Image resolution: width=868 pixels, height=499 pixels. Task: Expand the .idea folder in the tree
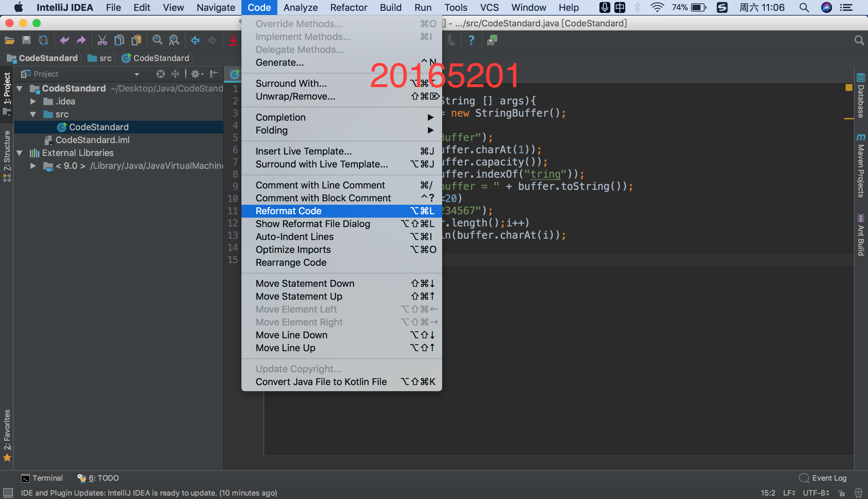pyautogui.click(x=33, y=101)
